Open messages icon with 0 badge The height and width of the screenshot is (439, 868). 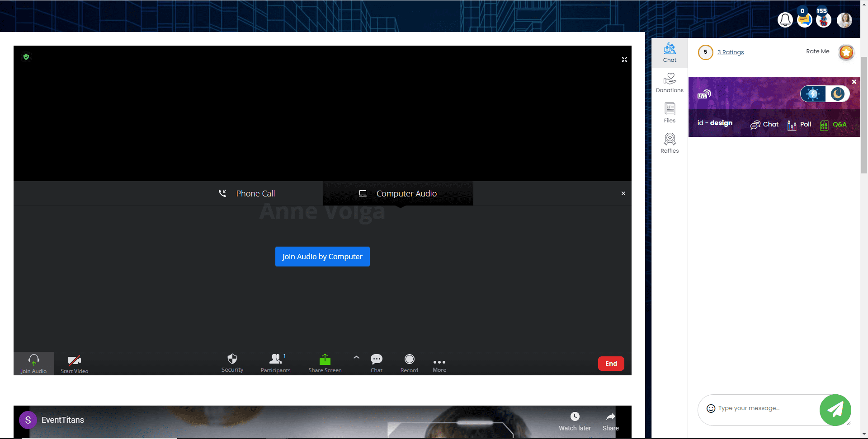(804, 20)
